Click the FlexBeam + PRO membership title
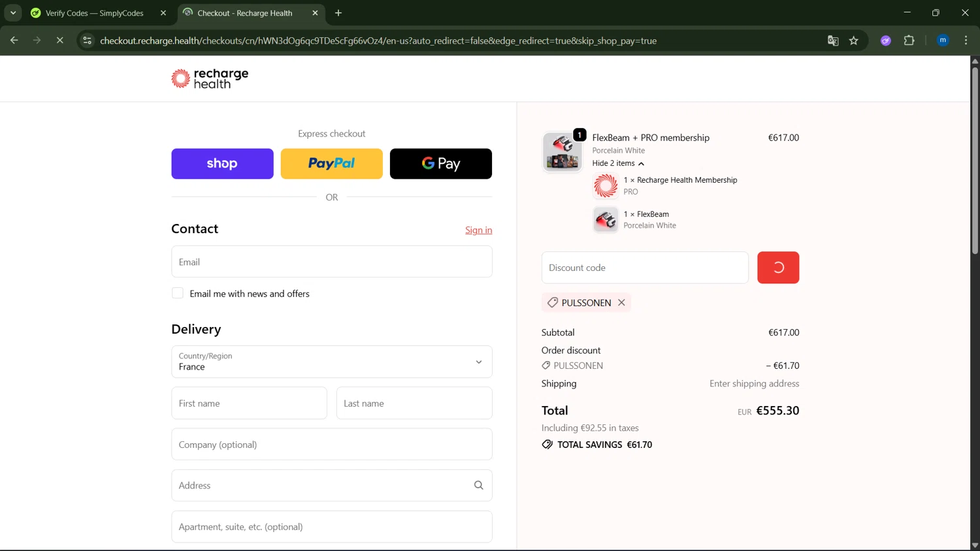The width and height of the screenshot is (980, 551). (x=651, y=138)
